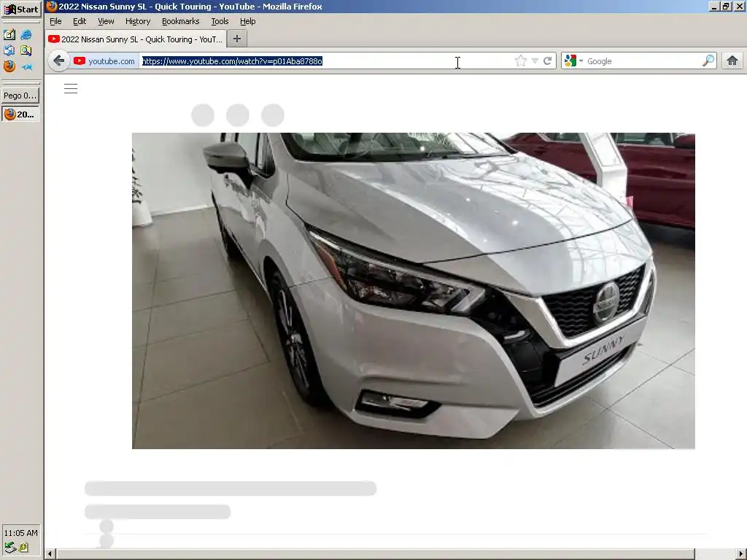The height and width of the screenshot is (560, 747).
Task: Minimize the Firefox window
Action: [x=713, y=6]
